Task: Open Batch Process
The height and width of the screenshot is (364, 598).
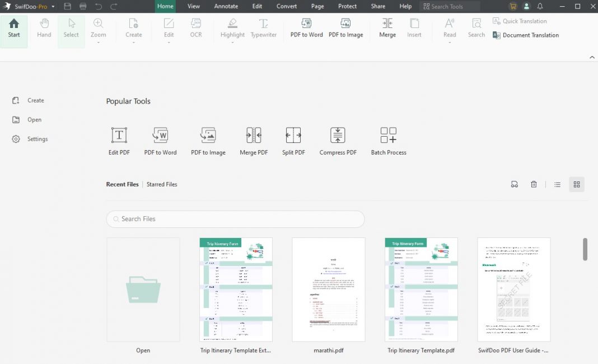Action: 388,140
